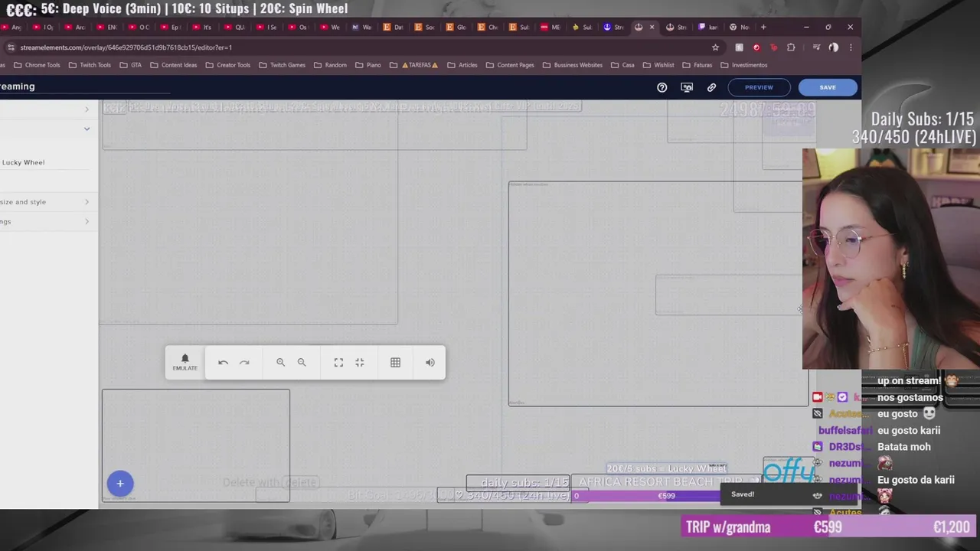The image size is (980, 551).
Task: Expand the settings section below size and style
Action: (45, 221)
